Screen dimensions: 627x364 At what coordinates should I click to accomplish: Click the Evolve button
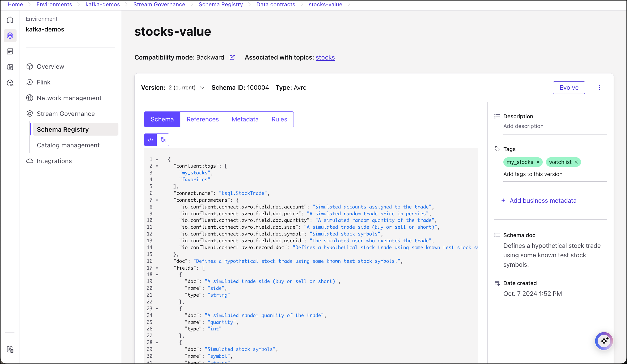pos(569,88)
